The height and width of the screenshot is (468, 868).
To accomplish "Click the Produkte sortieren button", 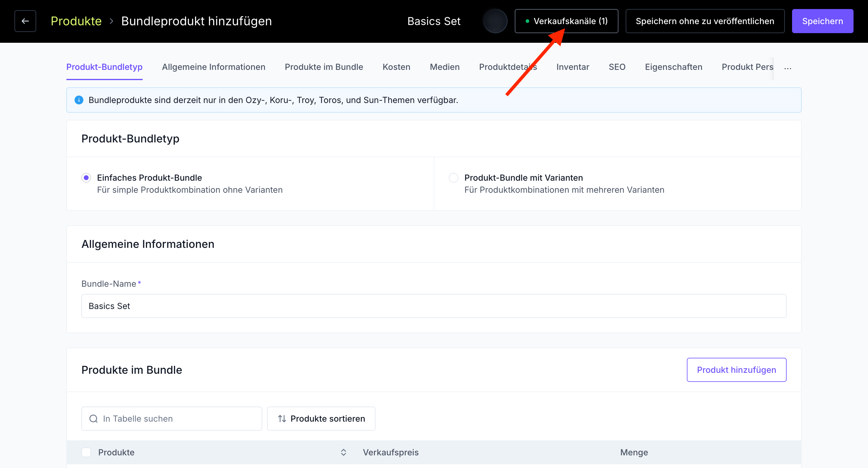I will (321, 419).
